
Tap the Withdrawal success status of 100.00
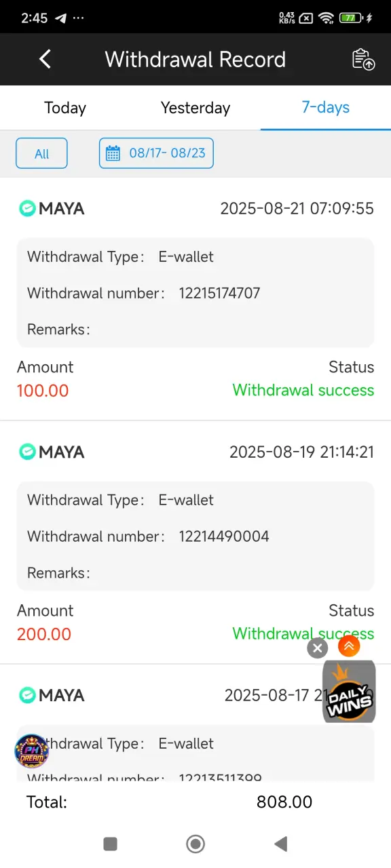pyautogui.click(x=303, y=390)
